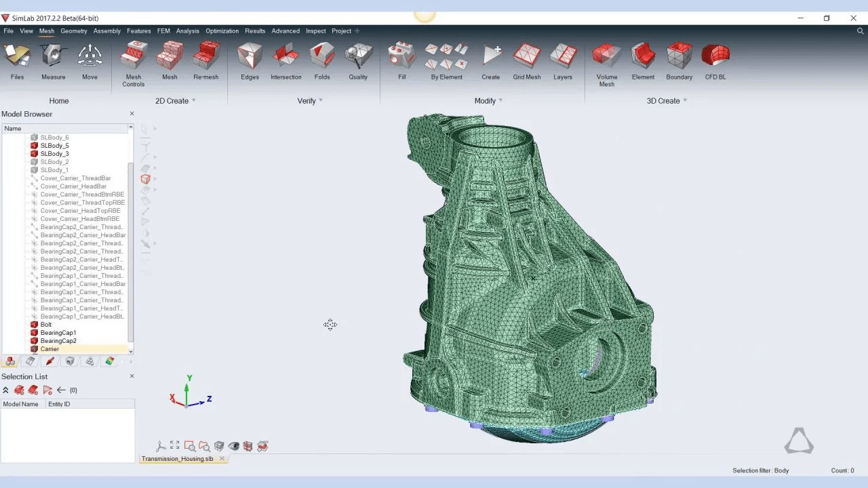Image resolution: width=868 pixels, height=488 pixels.
Task: Collapse the Selection List with double chevron
Action: [6, 390]
